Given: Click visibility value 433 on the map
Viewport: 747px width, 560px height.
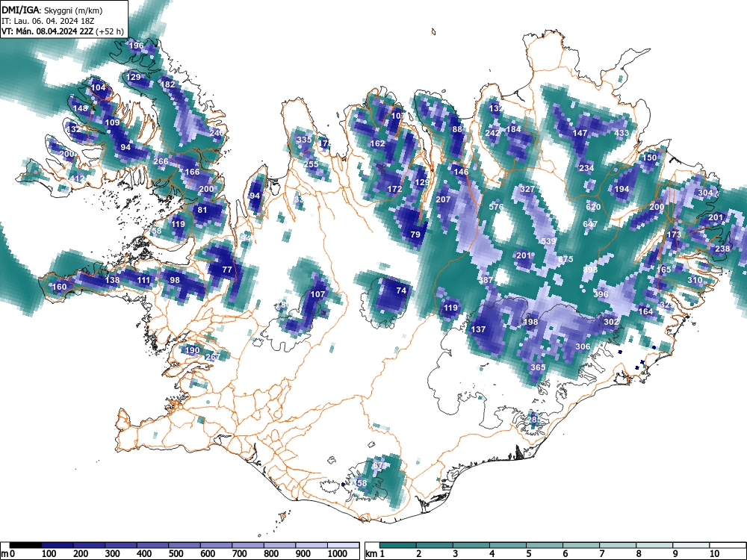Looking at the screenshot, I should (x=622, y=133).
